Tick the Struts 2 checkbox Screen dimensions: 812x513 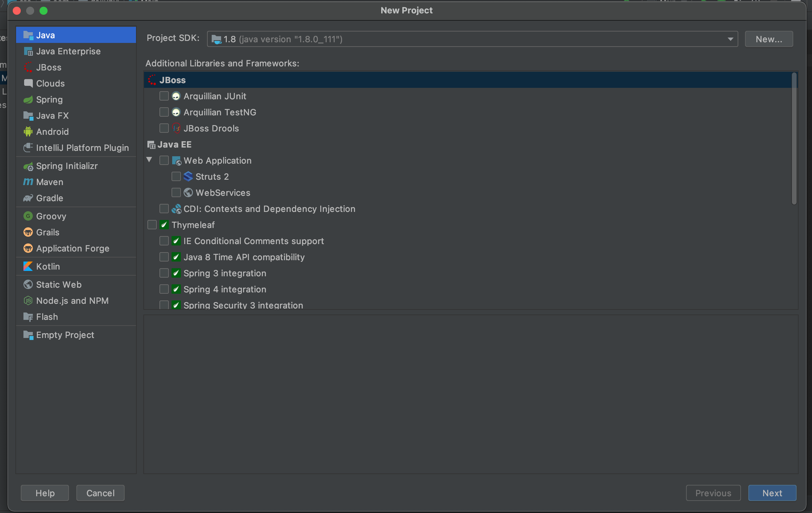[x=176, y=176]
